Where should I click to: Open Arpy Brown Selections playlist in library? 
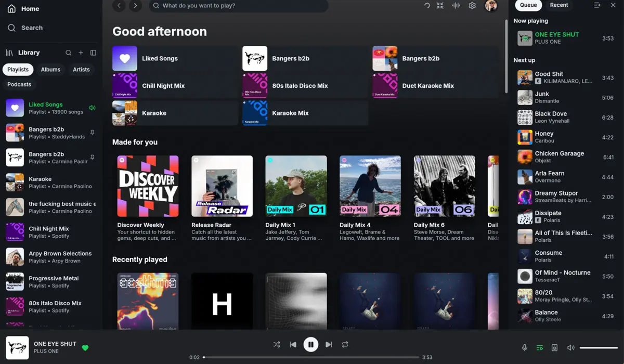51,257
